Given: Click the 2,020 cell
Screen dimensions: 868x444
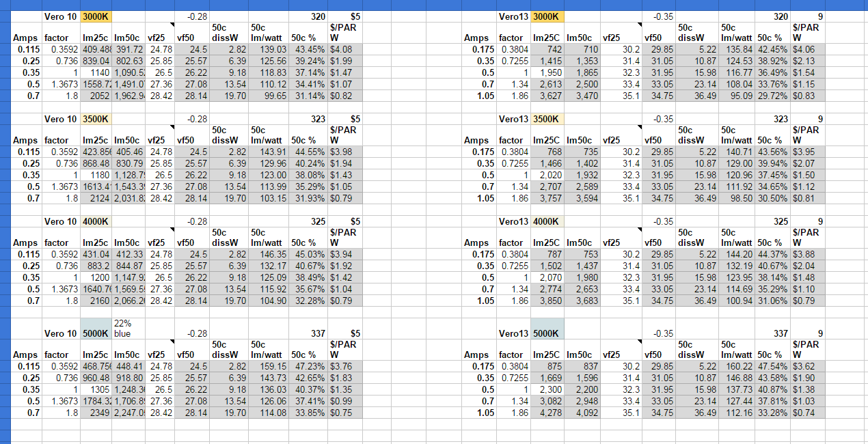Looking at the screenshot, I should [548, 175].
